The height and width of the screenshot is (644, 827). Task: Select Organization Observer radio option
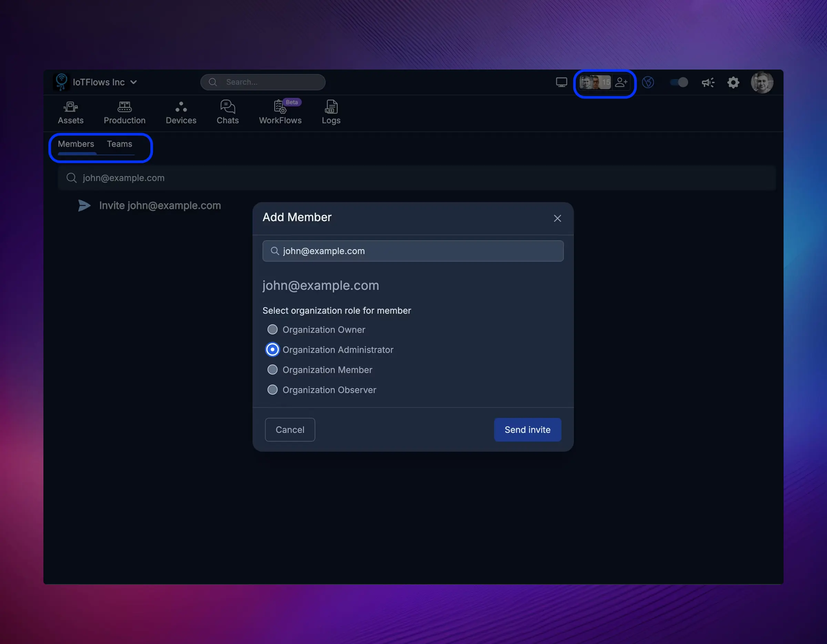coord(272,390)
